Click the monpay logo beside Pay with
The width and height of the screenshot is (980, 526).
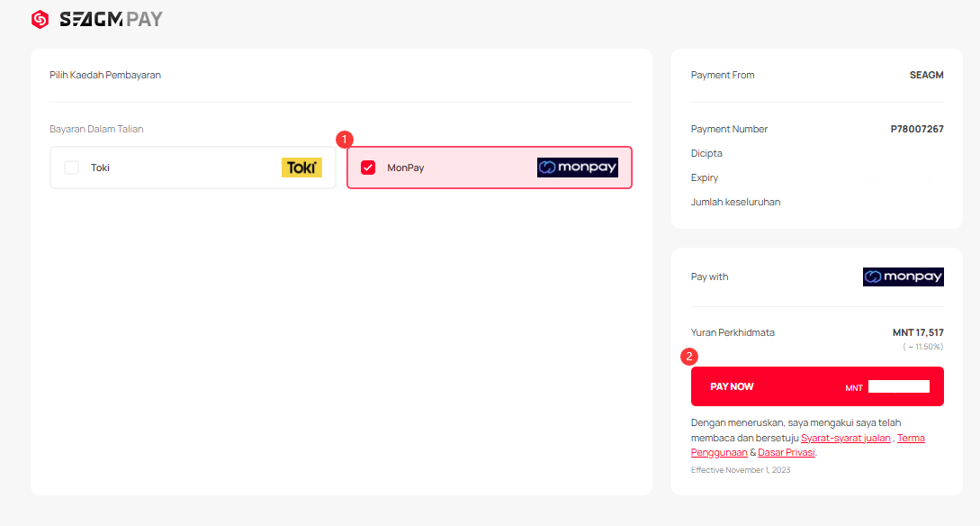tap(903, 277)
